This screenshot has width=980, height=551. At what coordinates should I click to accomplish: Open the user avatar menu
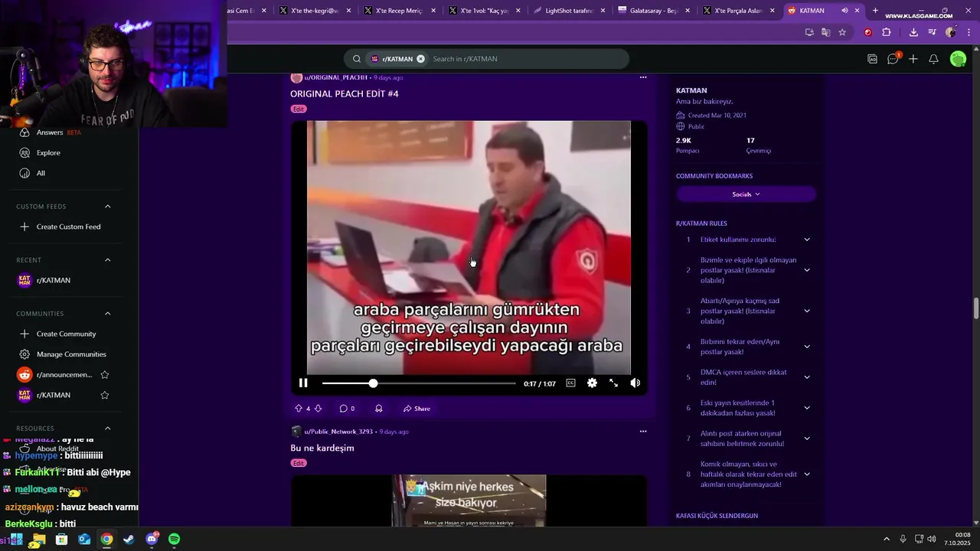[x=958, y=59]
